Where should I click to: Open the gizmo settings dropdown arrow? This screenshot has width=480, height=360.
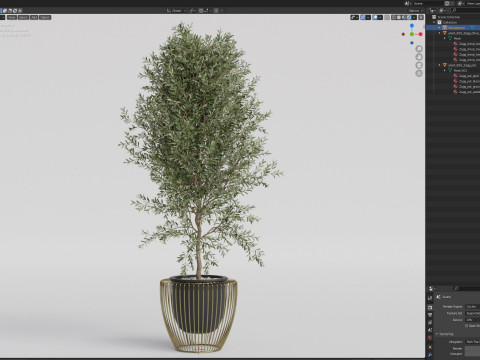point(368,17)
